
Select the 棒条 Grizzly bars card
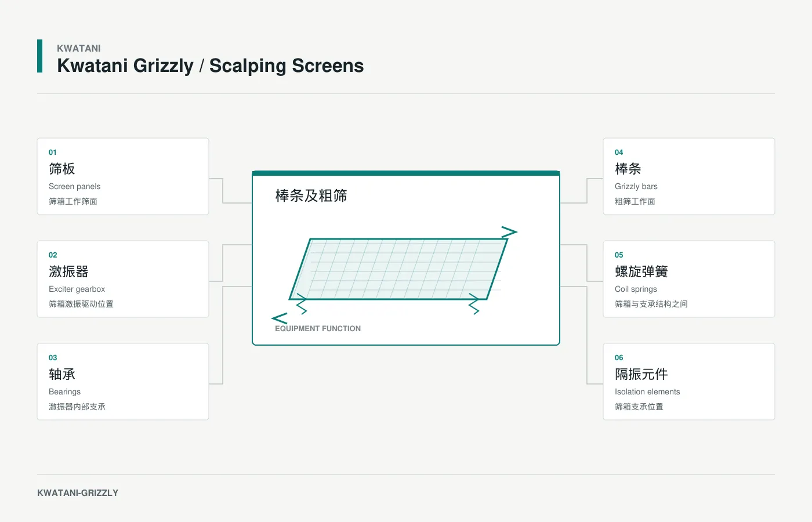coord(689,176)
